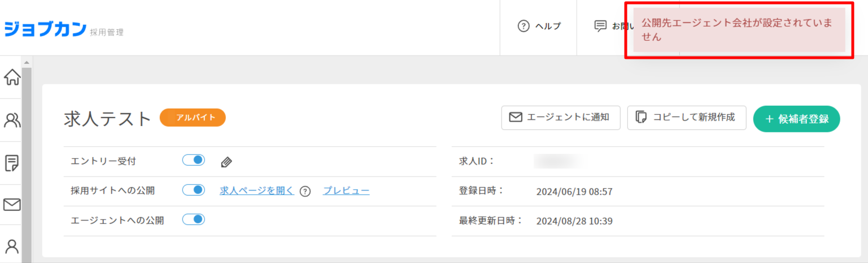
Task: Click the エージェントに通知 button
Action: [x=561, y=118]
